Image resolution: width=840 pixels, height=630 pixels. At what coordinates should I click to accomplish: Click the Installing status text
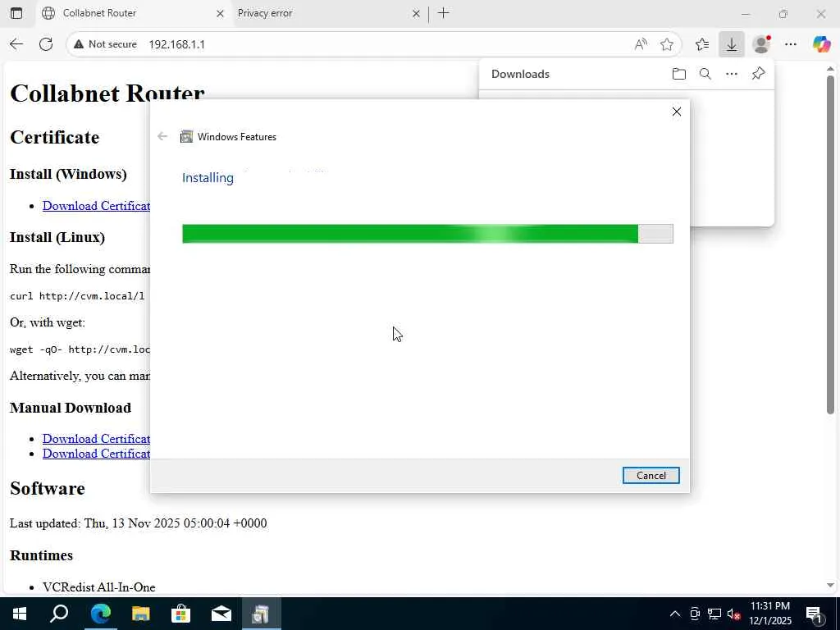click(x=208, y=178)
